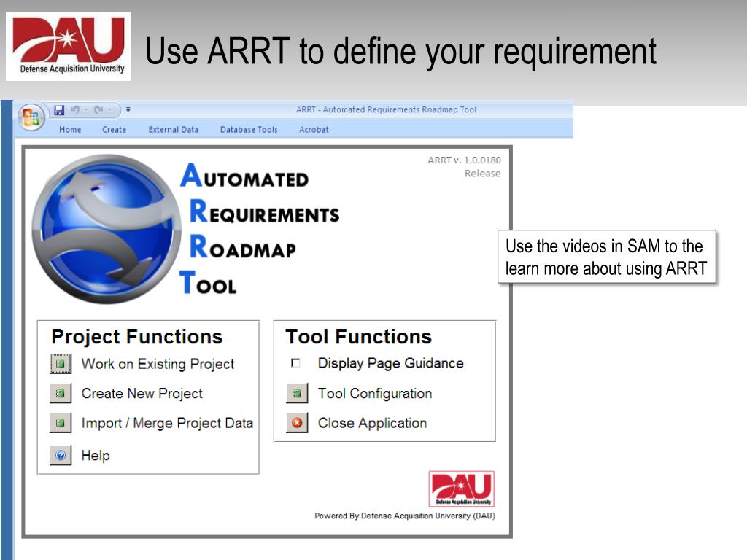Image resolution: width=747 pixels, height=560 pixels.
Task: Select the External Data tab
Action: 174,130
